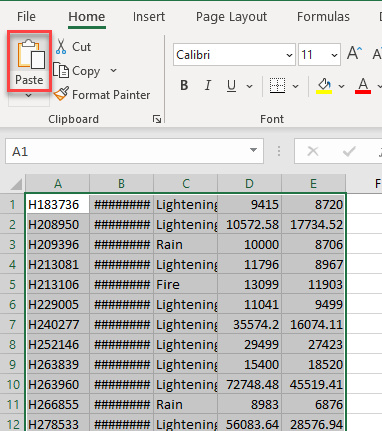Toggle Italic formatting
This screenshot has width=382, height=431.
click(208, 86)
